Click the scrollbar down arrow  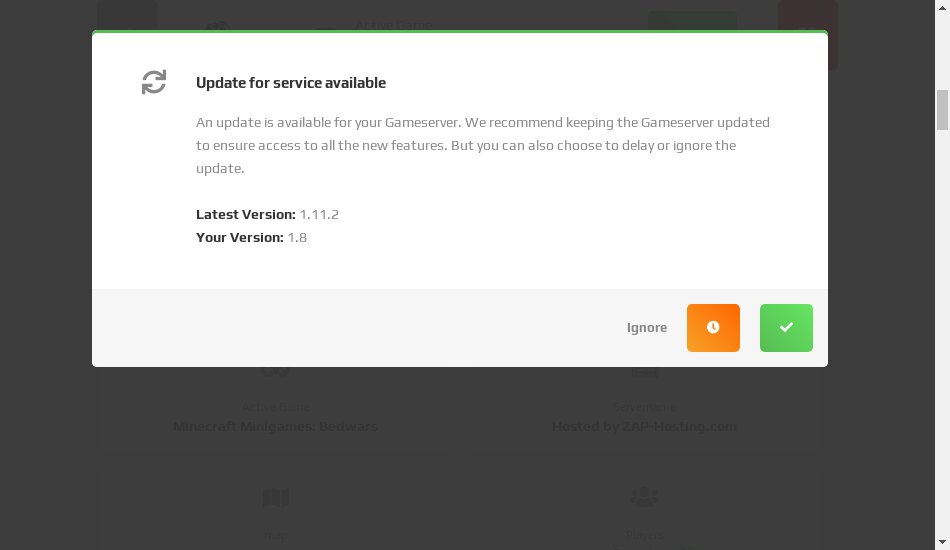click(x=942, y=542)
